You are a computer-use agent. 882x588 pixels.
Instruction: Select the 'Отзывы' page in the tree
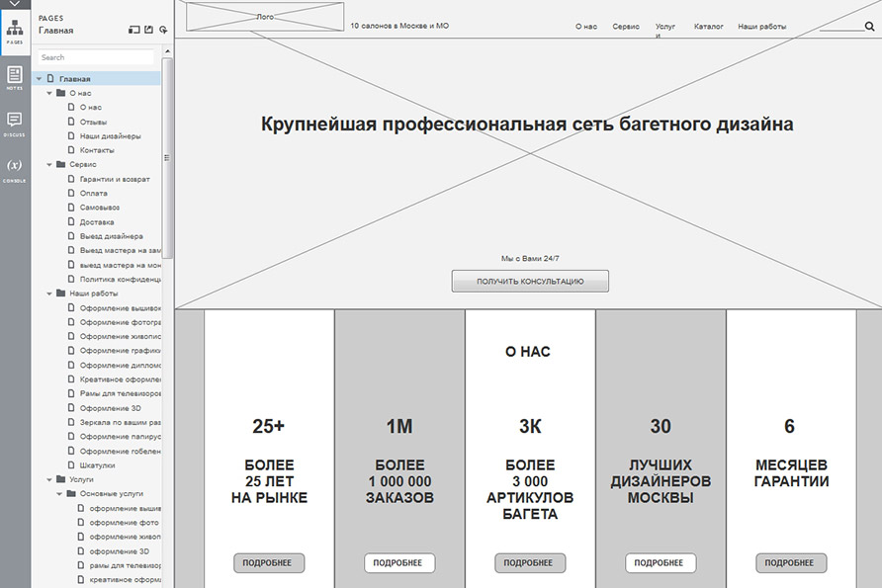[x=94, y=122]
